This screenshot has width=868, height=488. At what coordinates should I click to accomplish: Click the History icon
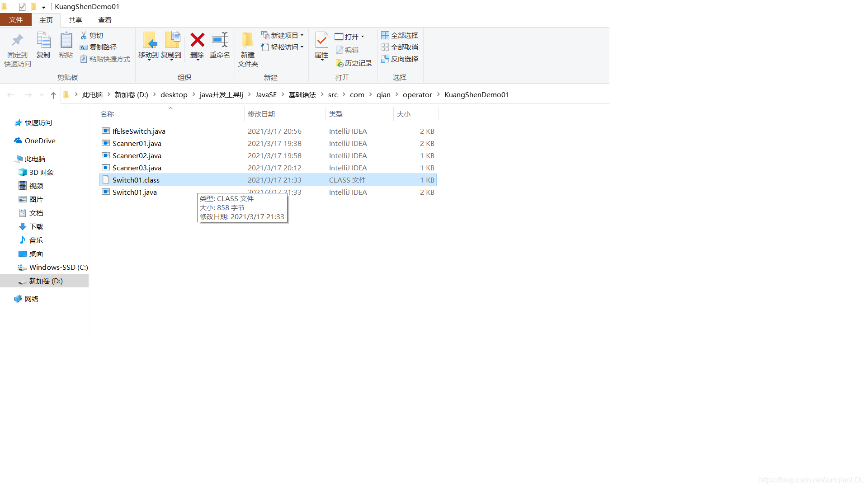(x=340, y=63)
